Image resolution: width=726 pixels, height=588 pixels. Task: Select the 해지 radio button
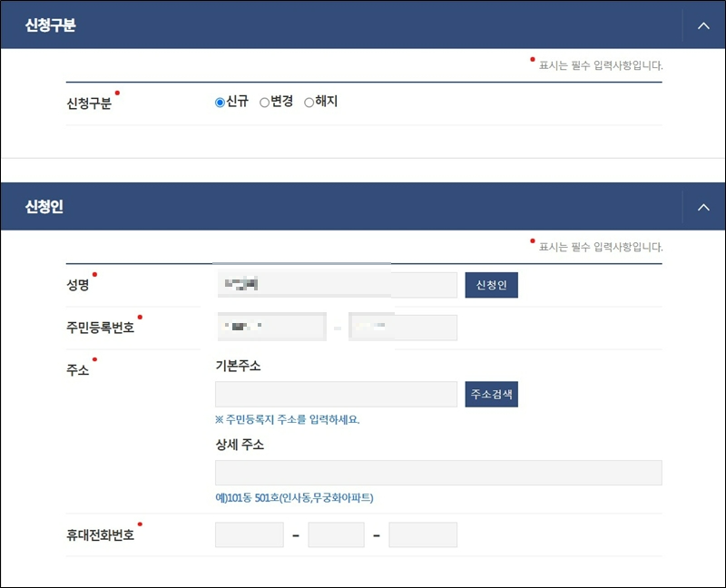click(x=309, y=102)
